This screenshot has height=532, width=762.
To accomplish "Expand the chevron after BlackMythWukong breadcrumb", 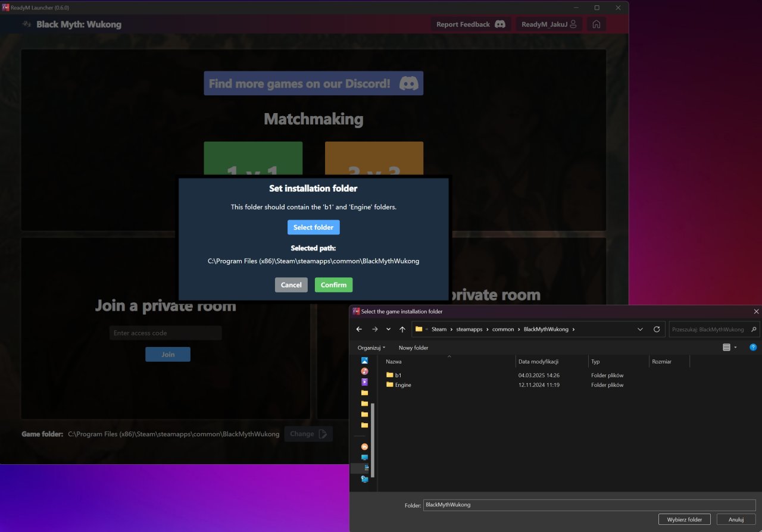I will coord(573,329).
